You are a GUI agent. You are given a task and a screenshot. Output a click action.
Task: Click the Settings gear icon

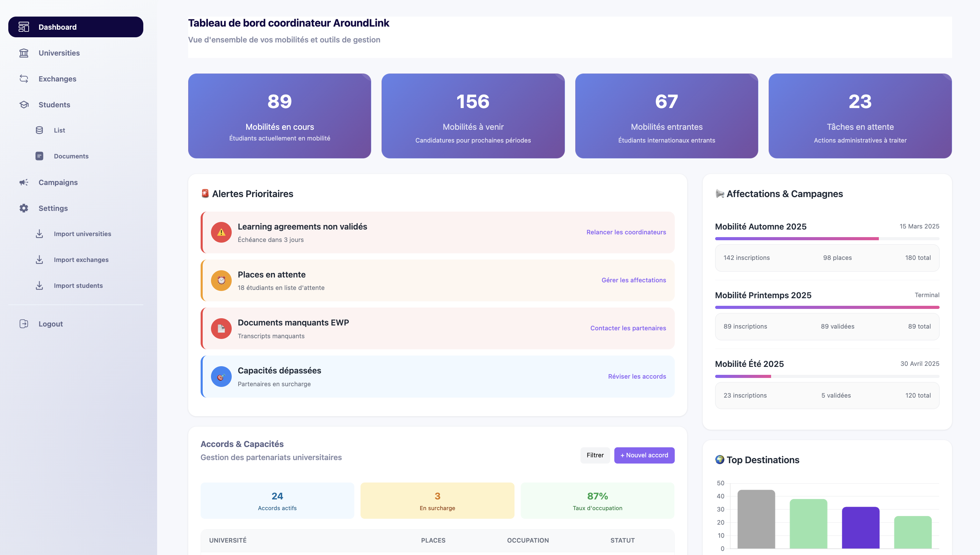point(23,208)
